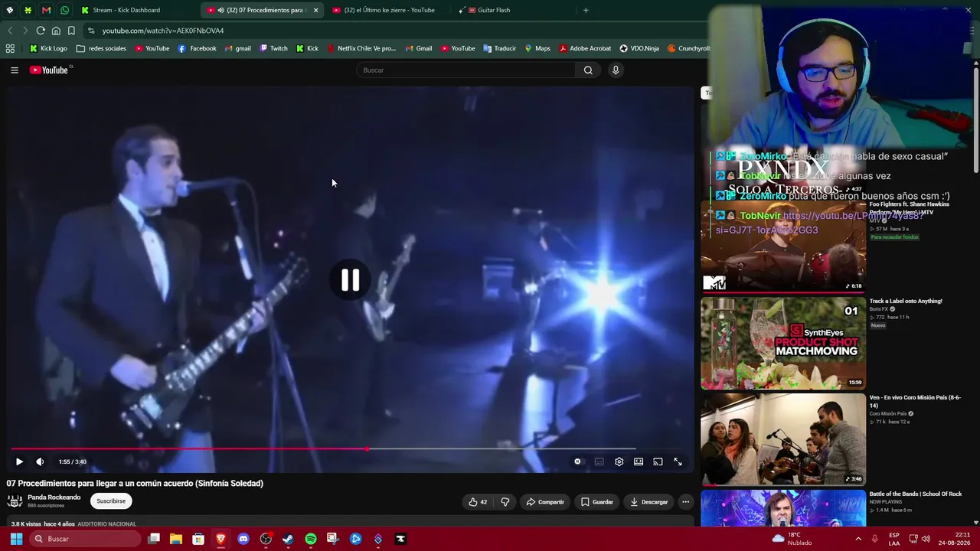The height and width of the screenshot is (551, 980).
Task: Open the Maps bookmark
Action: tap(537, 48)
